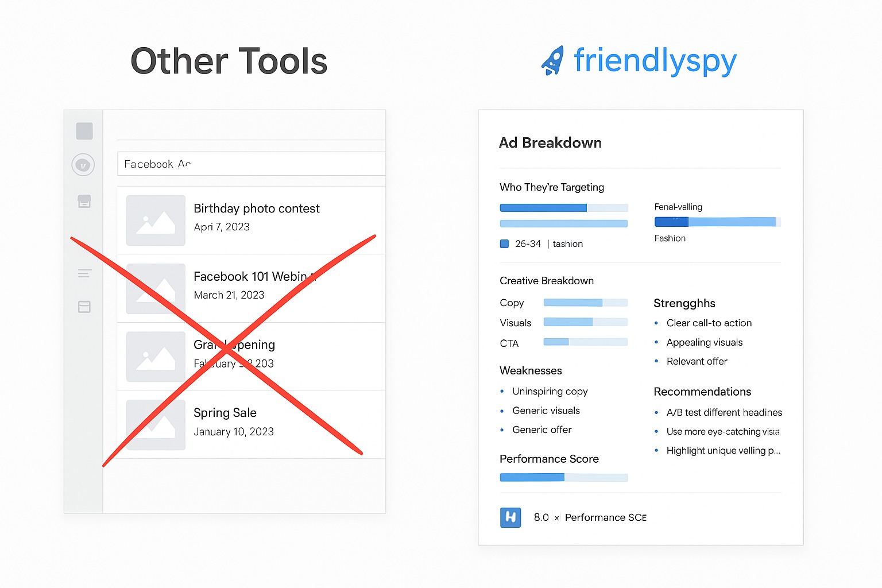Click the Visuals rating bar
Viewport: 882px width, 588px height.
point(585,322)
